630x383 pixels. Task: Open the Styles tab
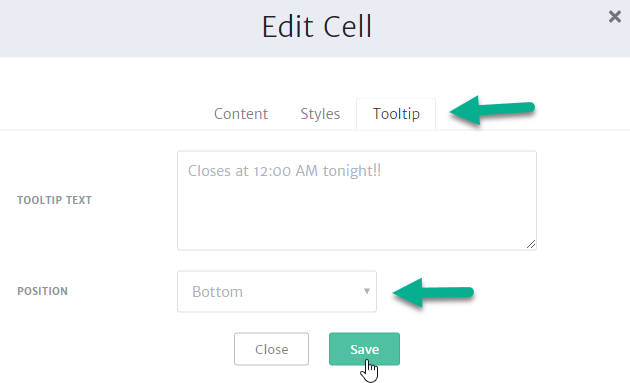(x=320, y=114)
